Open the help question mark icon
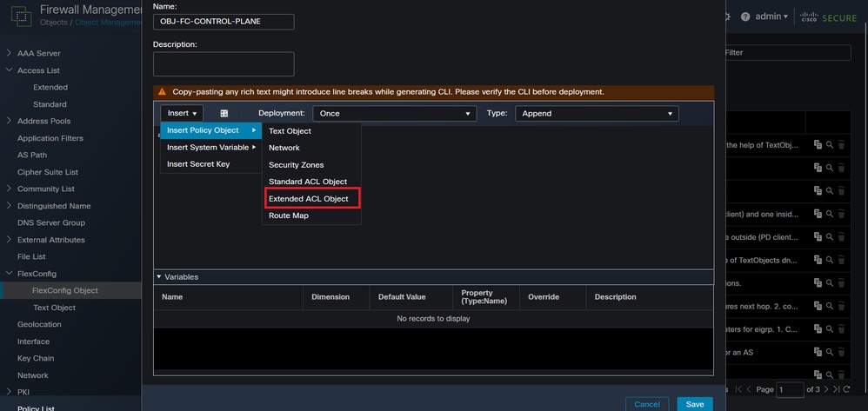Image resolution: width=868 pixels, height=411 pixels. [745, 17]
